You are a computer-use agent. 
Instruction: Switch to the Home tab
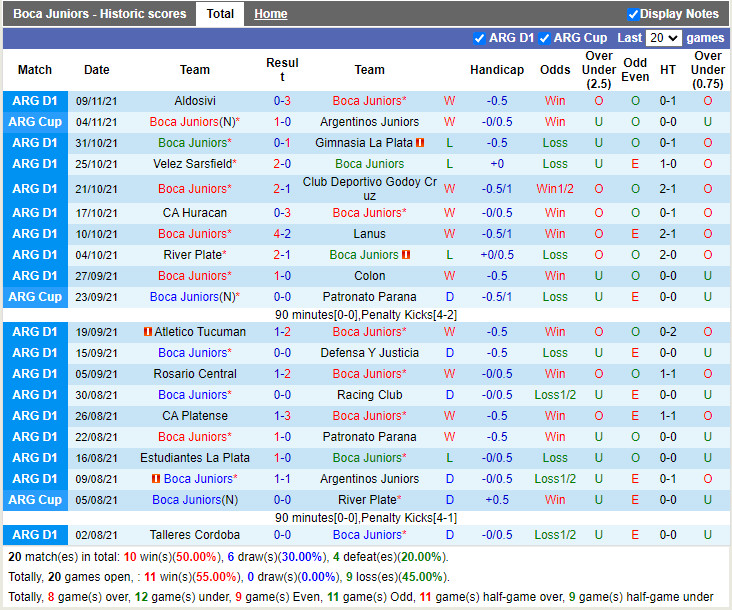(x=270, y=14)
